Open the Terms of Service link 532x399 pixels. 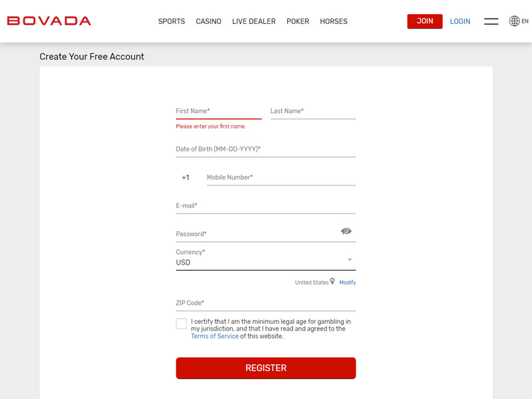click(214, 336)
